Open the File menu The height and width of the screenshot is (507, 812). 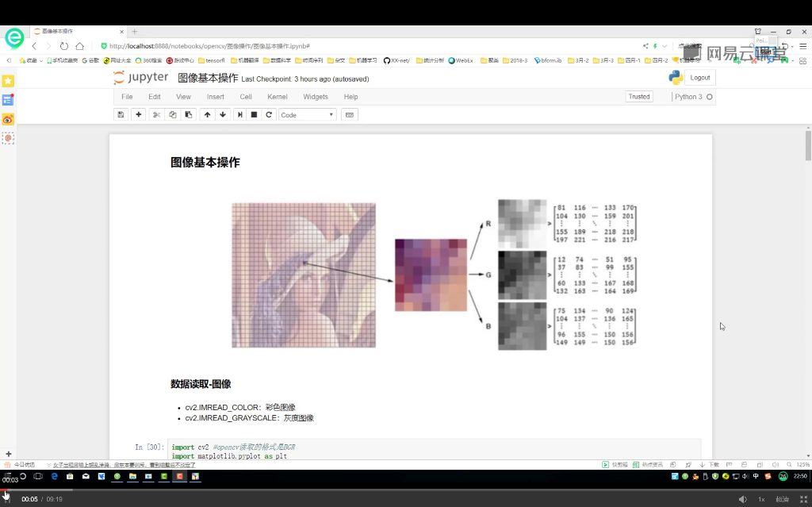pyautogui.click(x=127, y=97)
